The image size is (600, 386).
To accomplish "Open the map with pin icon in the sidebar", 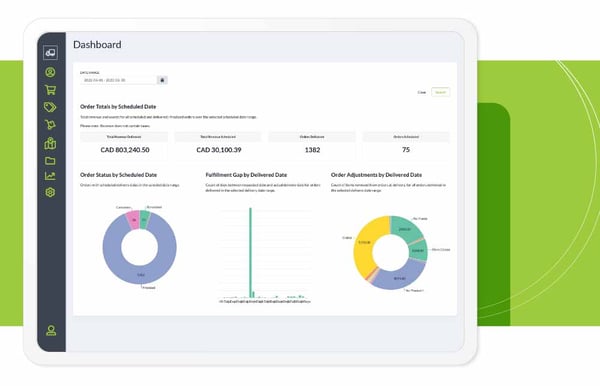I will click(50, 143).
